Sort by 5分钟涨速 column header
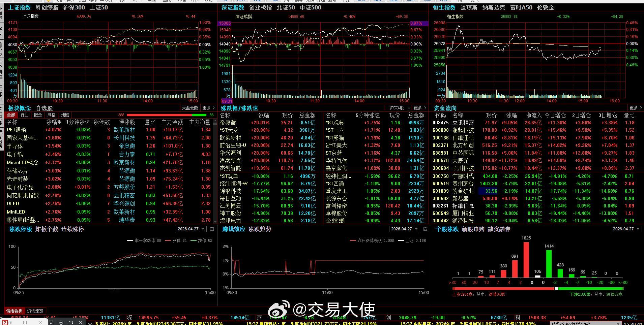Image resolution: width=644 pixels, height=325 pixels. pyautogui.click(x=368, y=115)
